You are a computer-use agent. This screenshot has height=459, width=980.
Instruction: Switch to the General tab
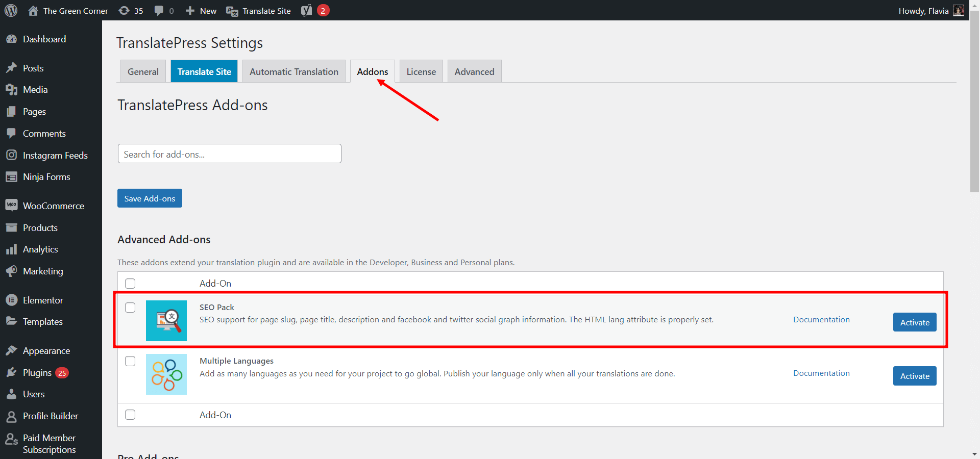coord(143,71)
